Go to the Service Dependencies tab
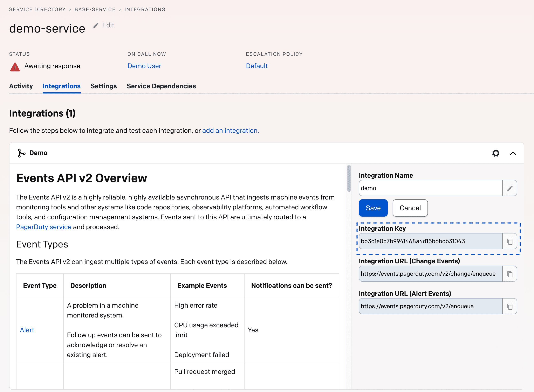Screen dimensions: 534x392 (x=161, y=86)
